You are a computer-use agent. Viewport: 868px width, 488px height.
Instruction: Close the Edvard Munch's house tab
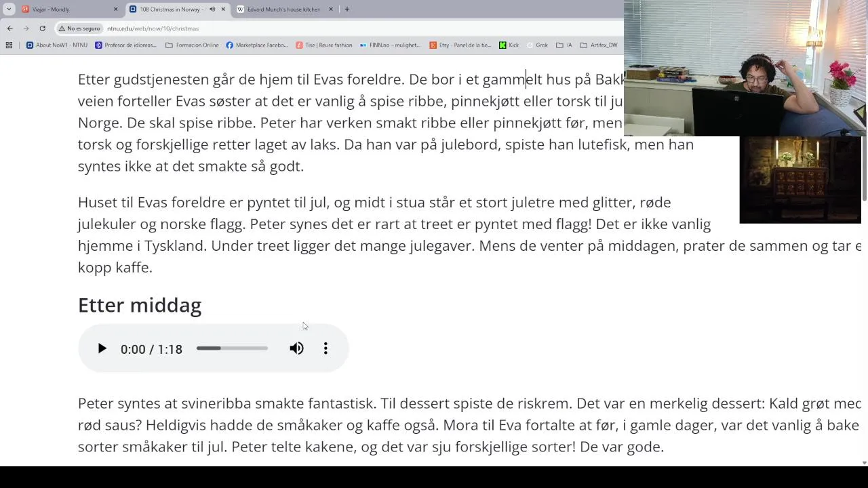point(331,9)
